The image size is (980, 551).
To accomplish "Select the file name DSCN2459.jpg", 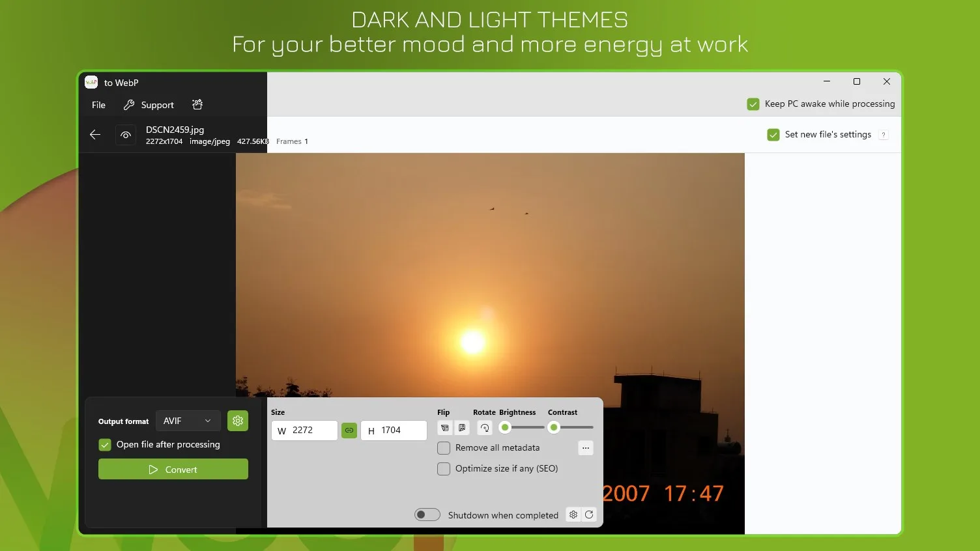I will pos(175,130).
